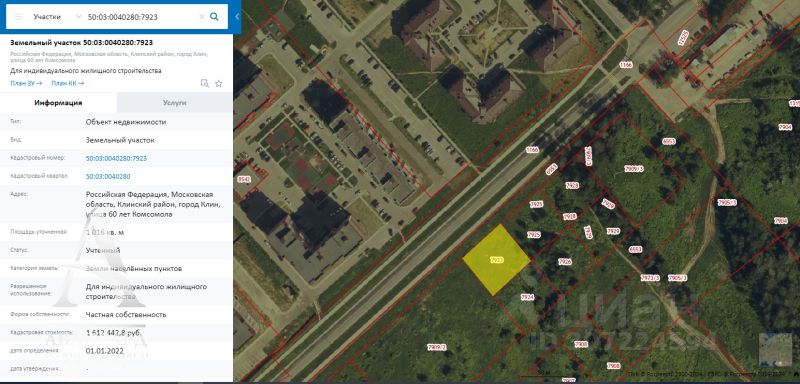Open the План ЗУ link
Image resolution: width=800 pixels, height=384 pixels.
click(x=26, y=83)
